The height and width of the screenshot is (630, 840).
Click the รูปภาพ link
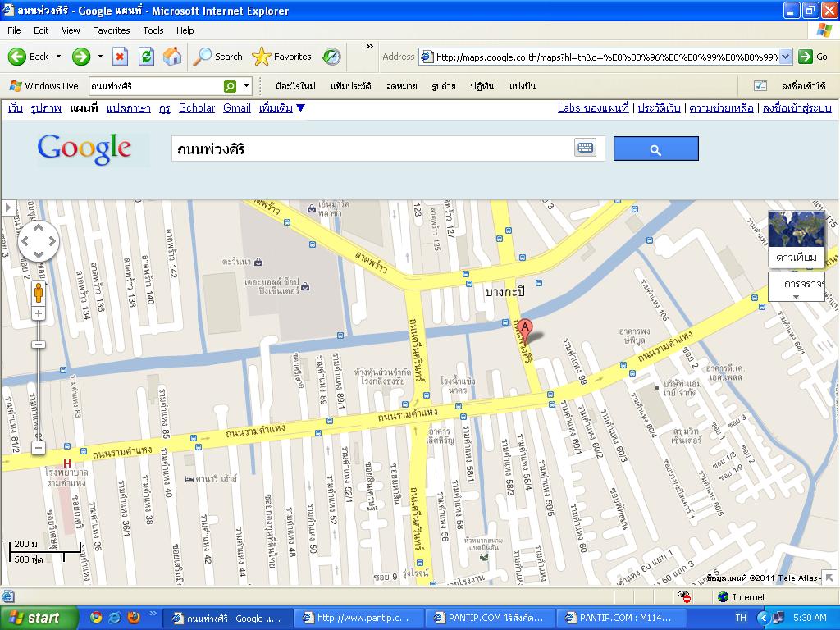46,107
